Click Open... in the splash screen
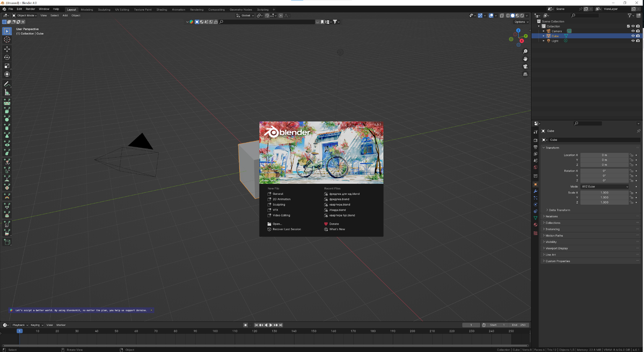 pos(277,224)
